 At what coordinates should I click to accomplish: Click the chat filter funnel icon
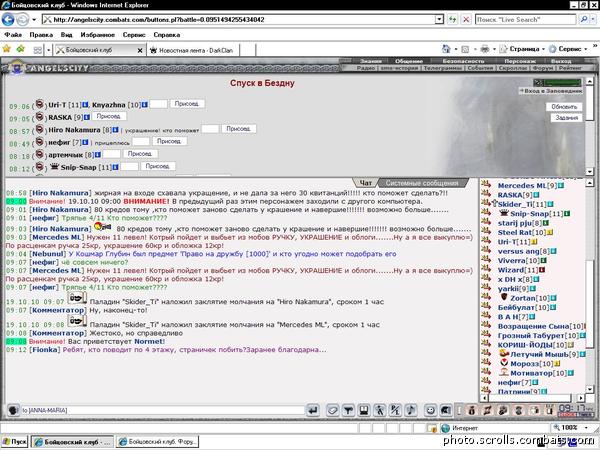point(348,410)
